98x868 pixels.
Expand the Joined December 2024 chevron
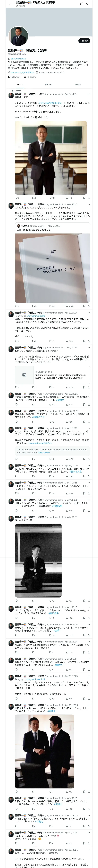tap(63, 72)
